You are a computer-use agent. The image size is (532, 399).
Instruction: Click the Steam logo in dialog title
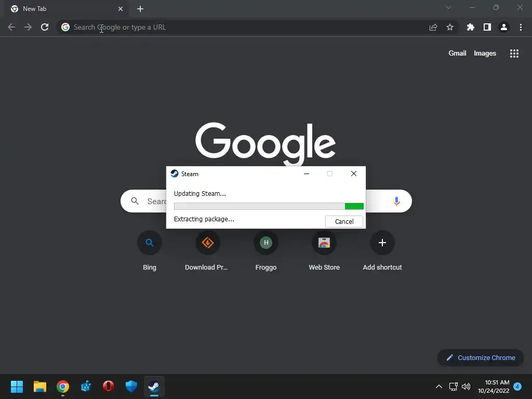tap(175, 174)
